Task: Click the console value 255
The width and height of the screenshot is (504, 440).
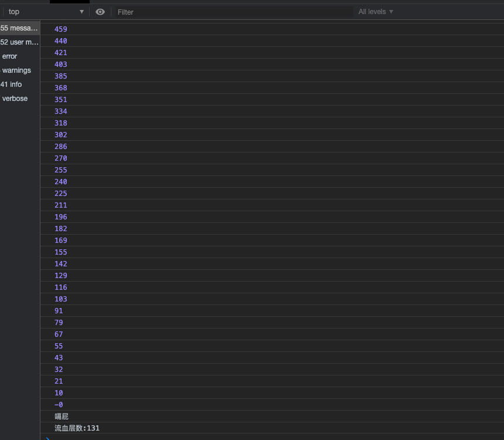Action: click(x=61, y=170)
